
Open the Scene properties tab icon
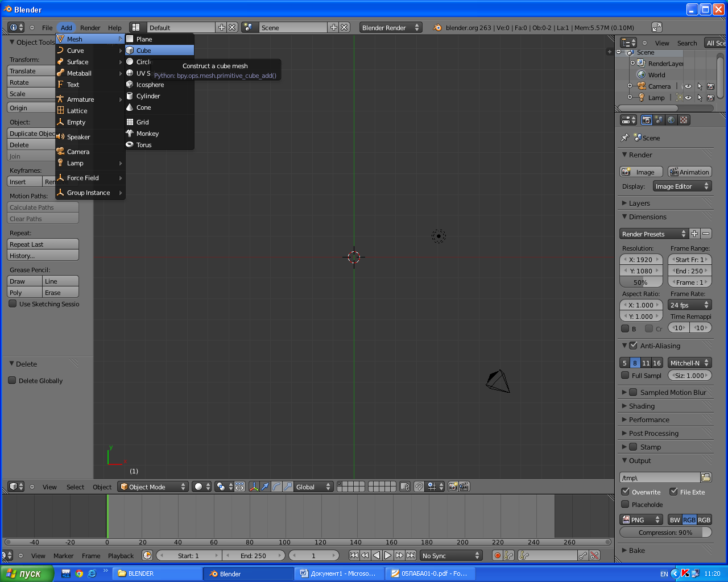coord(659,120)
